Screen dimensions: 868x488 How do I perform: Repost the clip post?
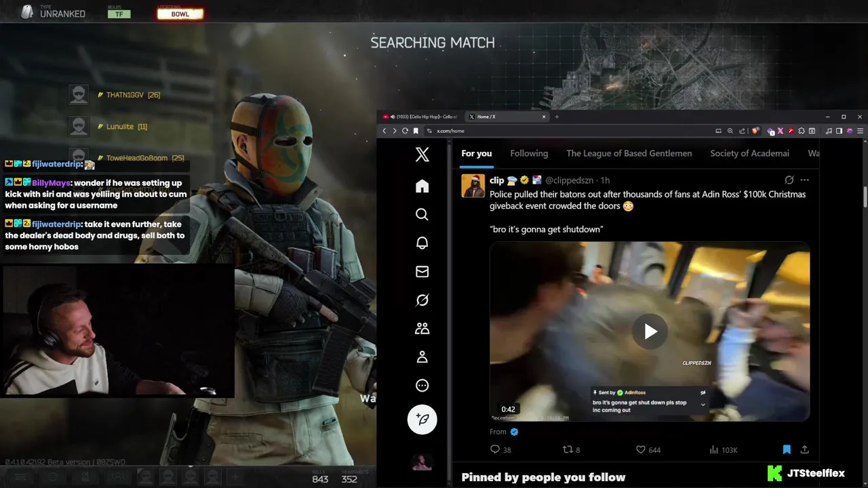(x=572, y=449)
